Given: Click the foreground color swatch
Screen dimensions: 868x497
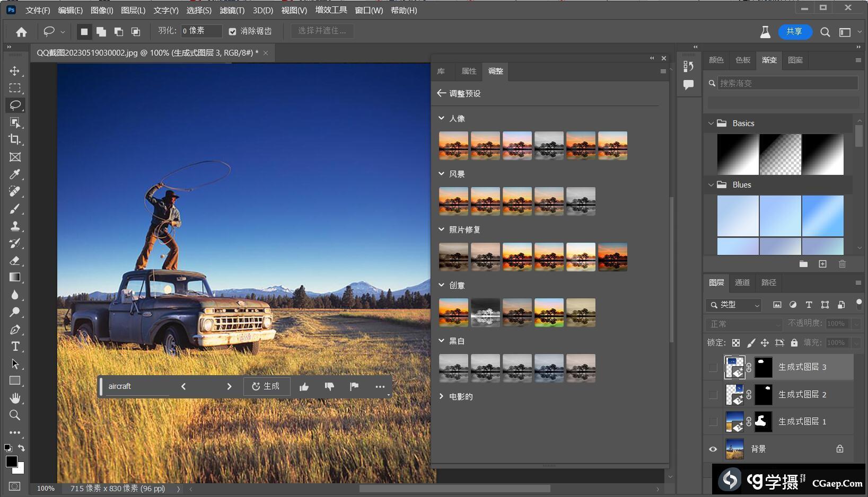Looking at the screenshot, I should [11, 461].
